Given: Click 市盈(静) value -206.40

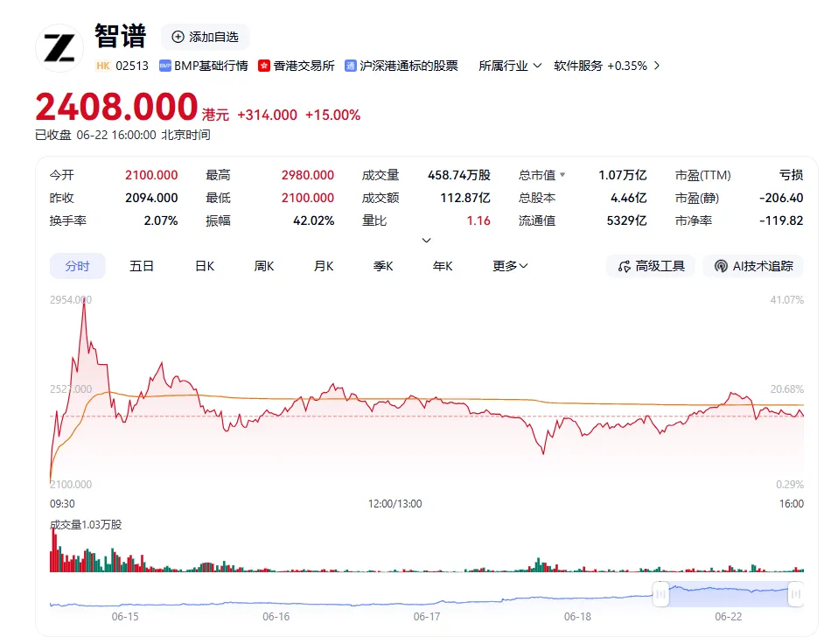Looking at the screenshot, I should point(781,198).
